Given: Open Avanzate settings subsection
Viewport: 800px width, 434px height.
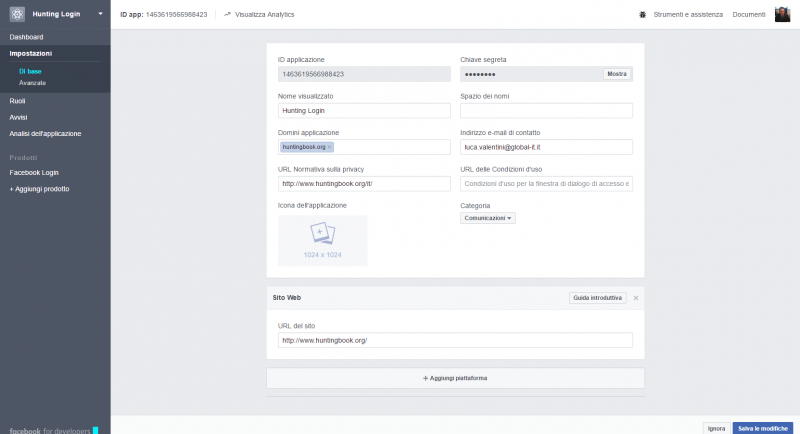Looking at the screenshot, I should click(32, 83).
